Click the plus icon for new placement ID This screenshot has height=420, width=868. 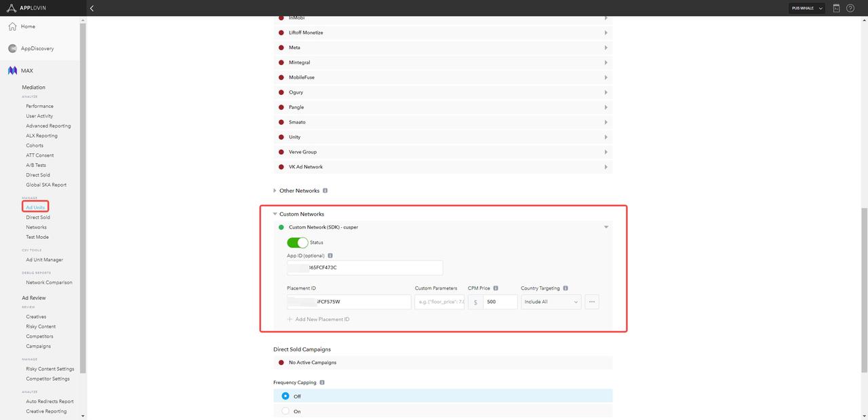[290, 319]
